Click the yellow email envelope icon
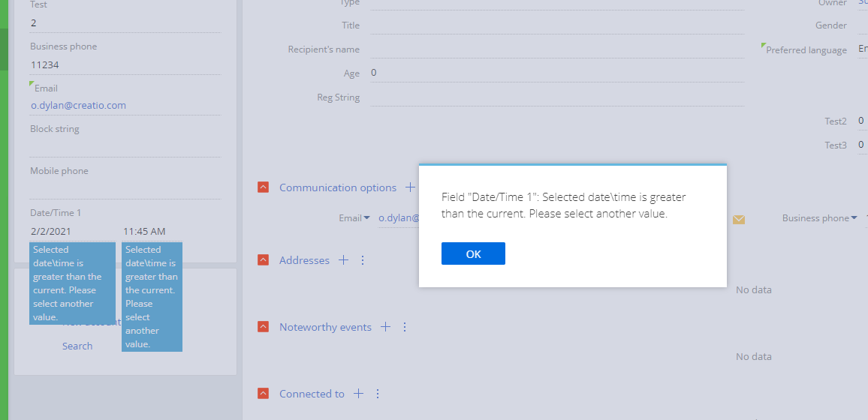868x420 pixels. tap(738, 220)
